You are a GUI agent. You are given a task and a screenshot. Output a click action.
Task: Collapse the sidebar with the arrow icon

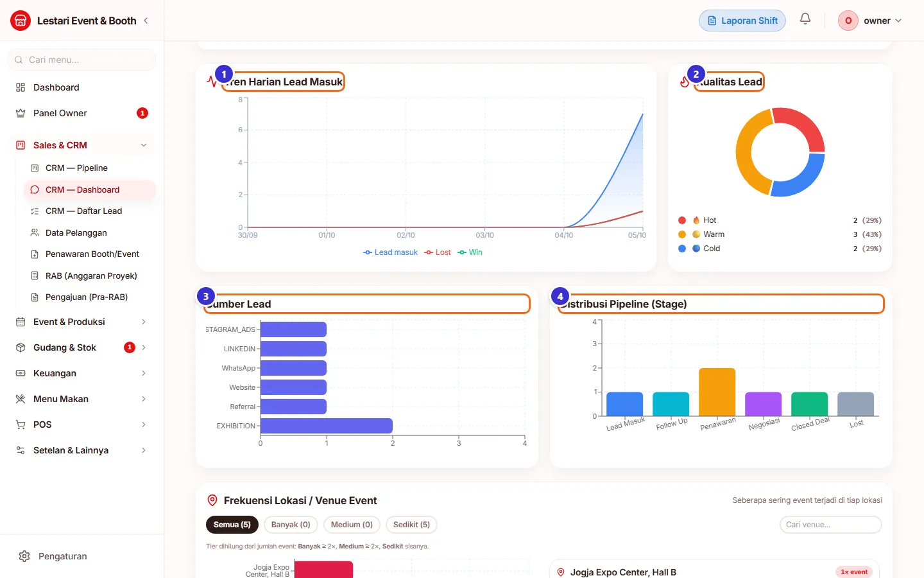[146, 21]
